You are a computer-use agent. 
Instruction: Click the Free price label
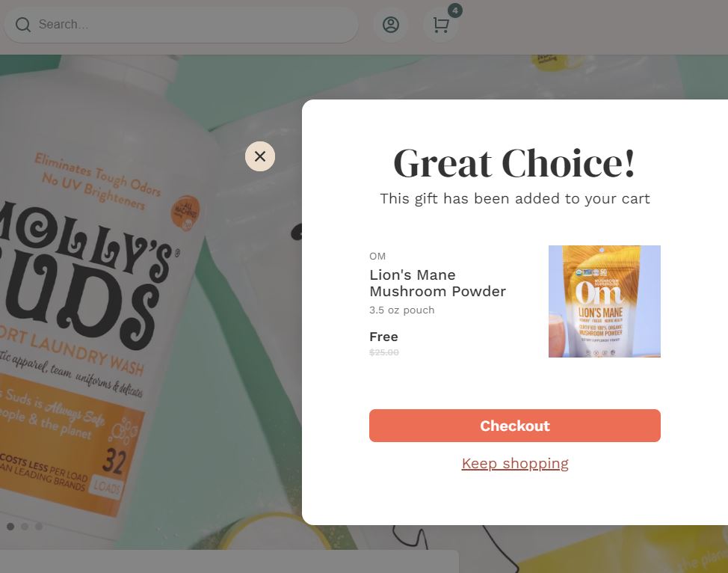pos(383,337)
